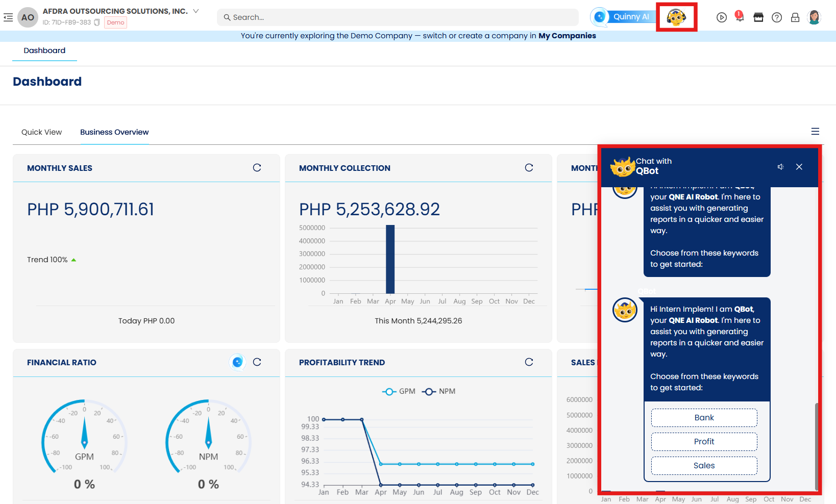Open the help question mark icon

[777, 17]
